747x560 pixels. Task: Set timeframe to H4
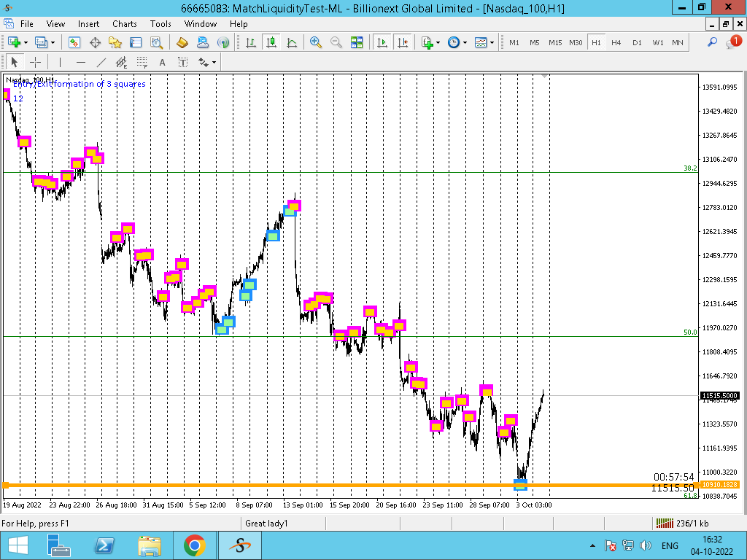616,42
